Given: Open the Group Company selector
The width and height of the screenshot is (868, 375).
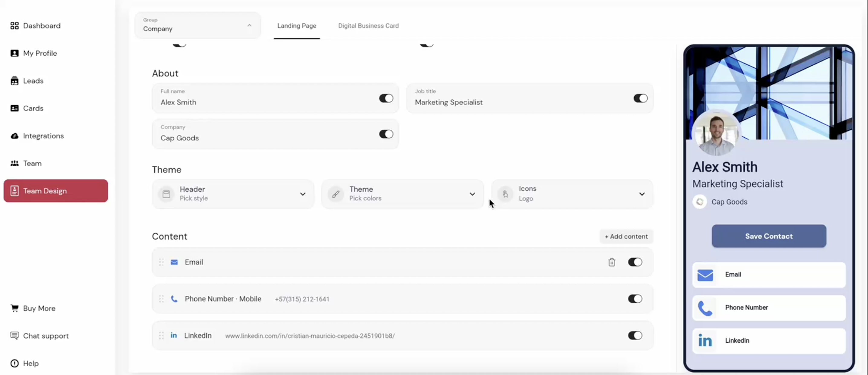Looking at the screenshot, I should (197, 25).
